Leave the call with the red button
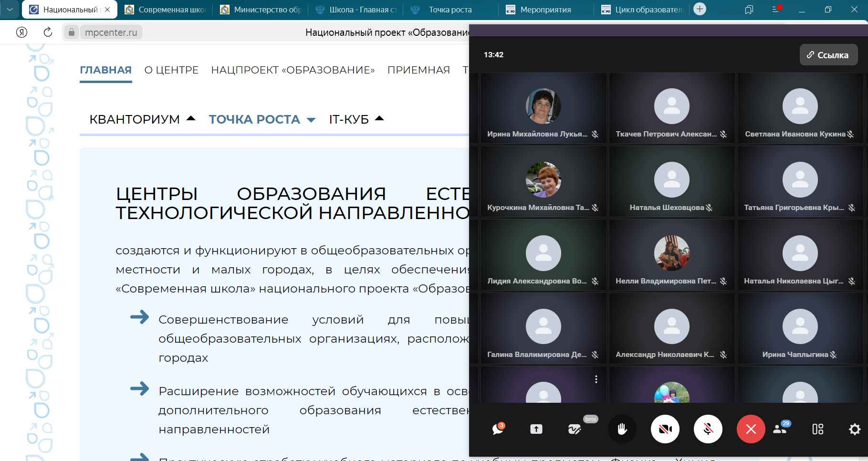 tap(751, 429)
